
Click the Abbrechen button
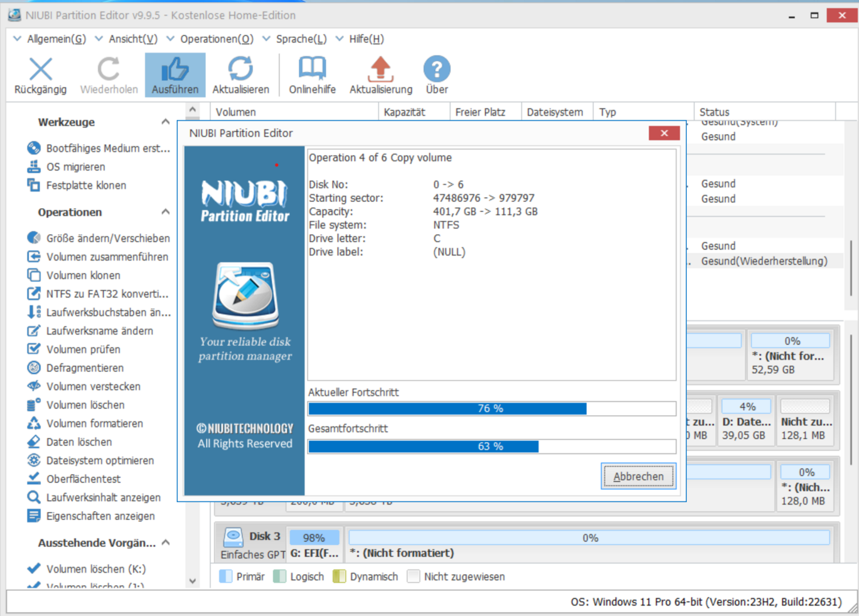[x=638, y=476]
